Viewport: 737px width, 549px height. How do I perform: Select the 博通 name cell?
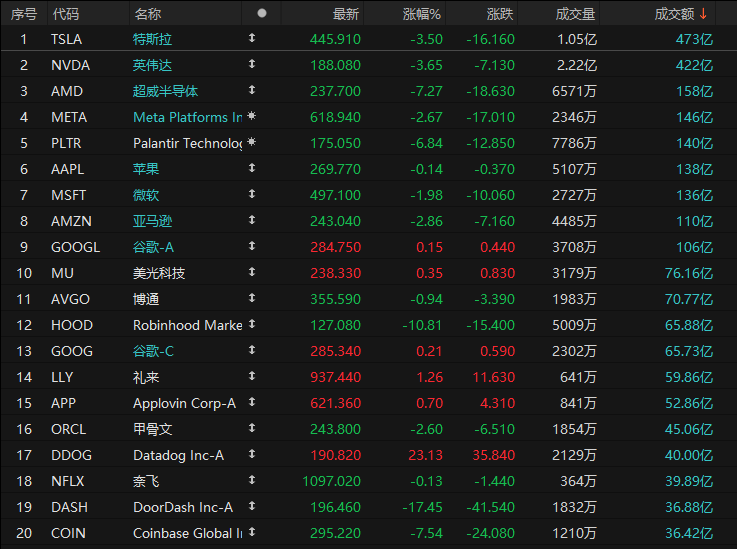pos(146,299)
